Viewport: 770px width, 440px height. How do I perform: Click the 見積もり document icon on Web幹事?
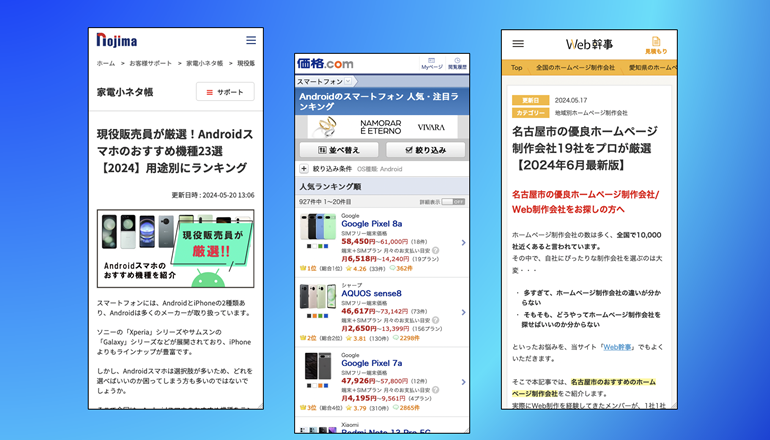point(656,45)
